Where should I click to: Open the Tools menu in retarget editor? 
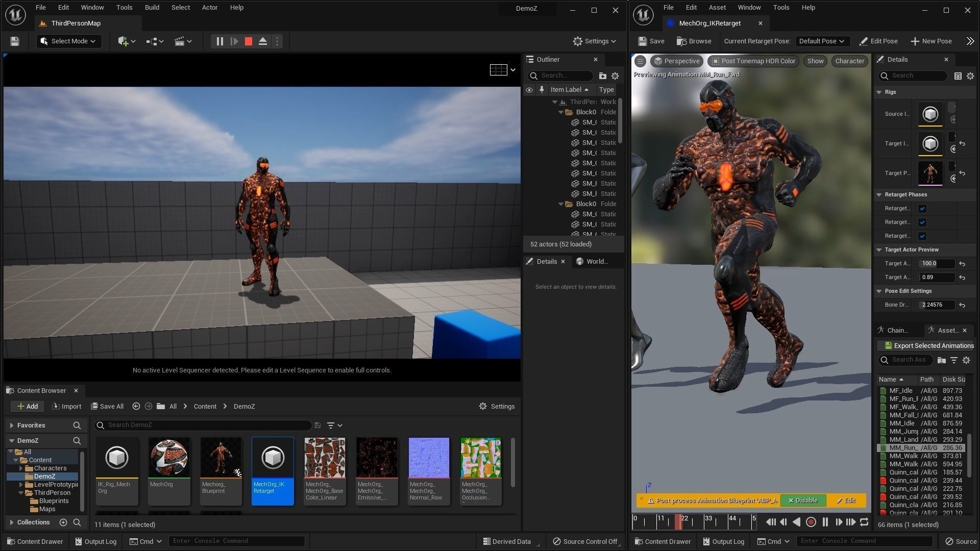(781, 8)
